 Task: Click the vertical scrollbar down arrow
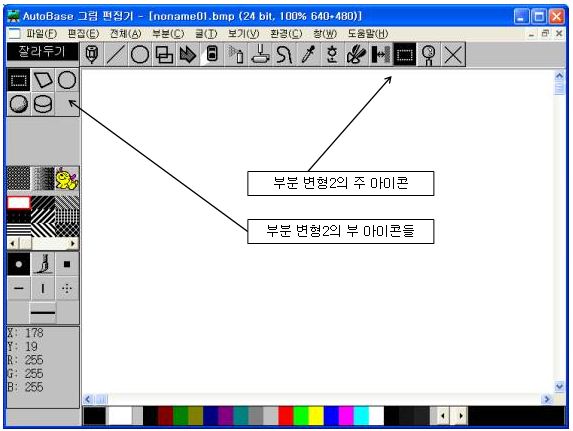(559, 386)
